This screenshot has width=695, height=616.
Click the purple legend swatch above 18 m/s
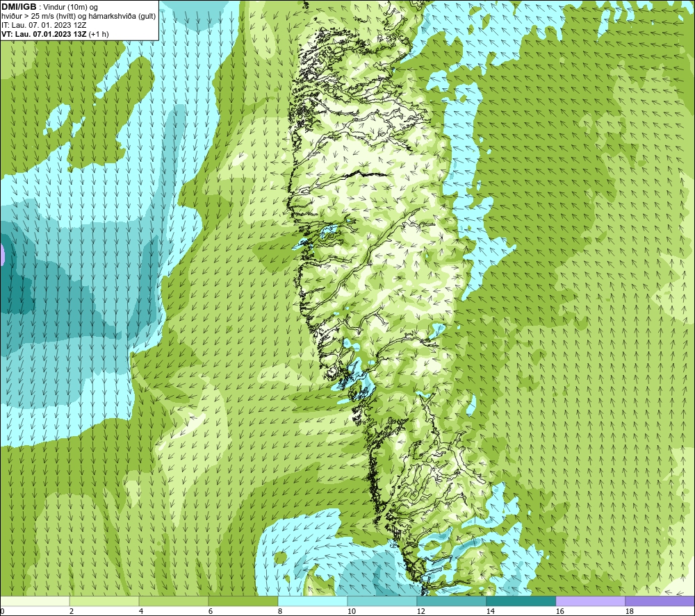[660, 601]
